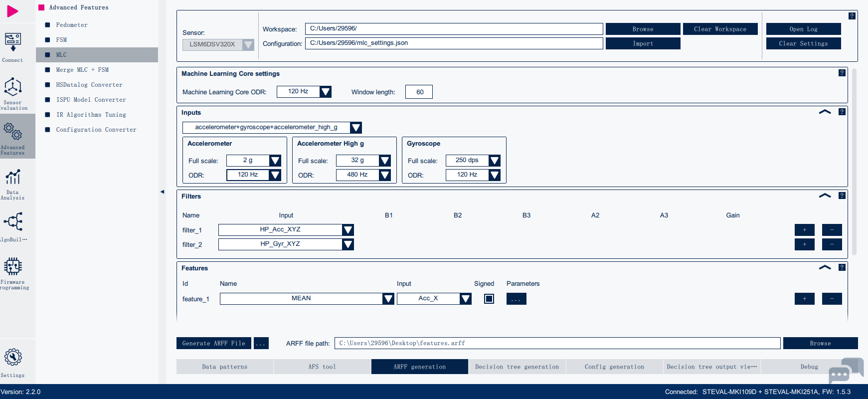Collapse the left panel with arrow handle

click(x=162, y=192)
